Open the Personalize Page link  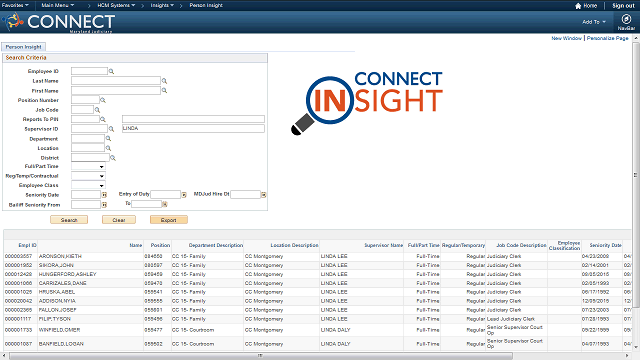(607, 38)
